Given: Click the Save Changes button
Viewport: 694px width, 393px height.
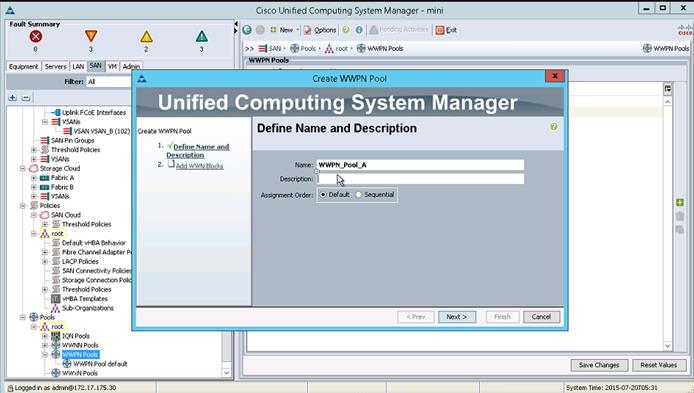Looking at the screenshot, I should point(599,365).
